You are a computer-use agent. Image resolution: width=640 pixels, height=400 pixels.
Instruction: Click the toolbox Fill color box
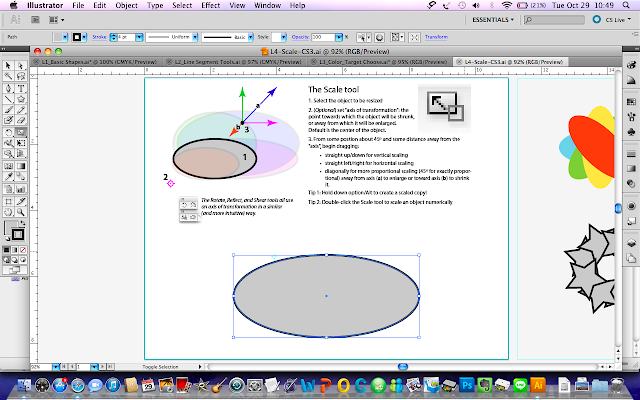[x=11, y=228]
